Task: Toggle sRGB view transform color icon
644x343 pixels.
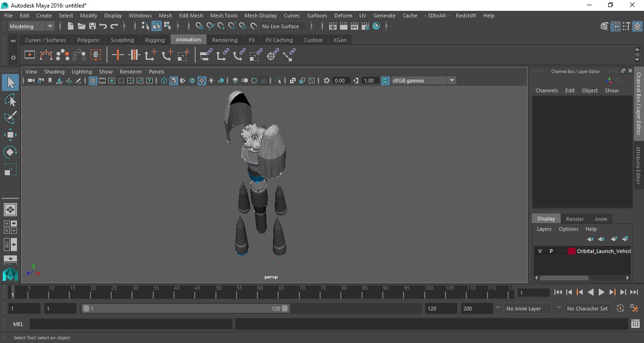Action: tap(385, 81)
